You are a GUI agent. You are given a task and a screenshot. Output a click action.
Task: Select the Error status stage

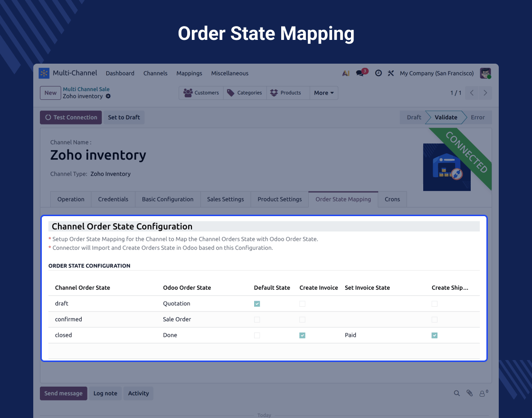tap(477, 117)
